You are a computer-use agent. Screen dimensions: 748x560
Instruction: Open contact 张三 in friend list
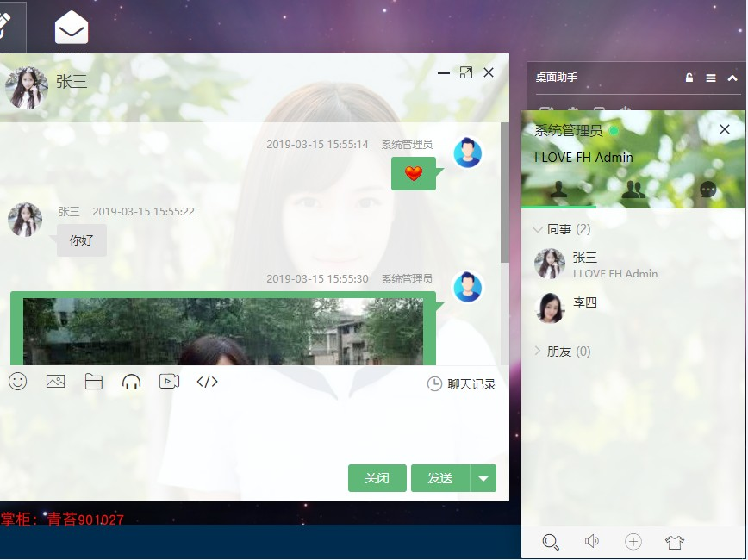[x=633, y=264]
